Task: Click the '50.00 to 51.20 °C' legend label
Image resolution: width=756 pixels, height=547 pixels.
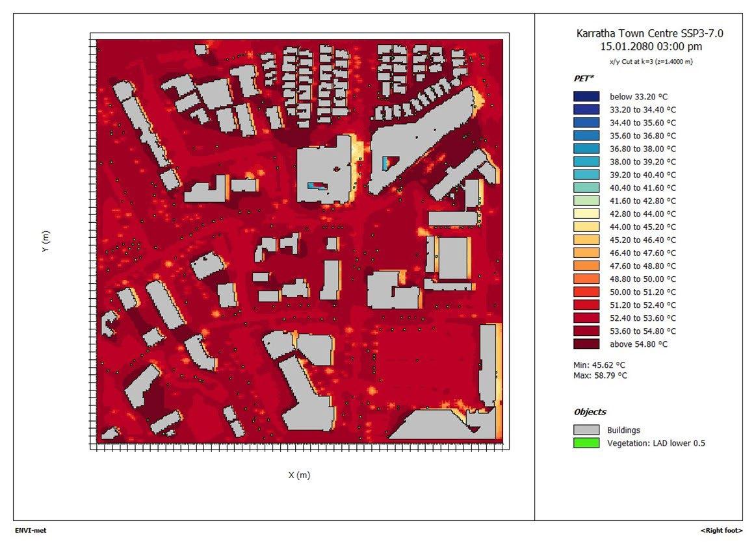Action: click(x=643, y=292)
